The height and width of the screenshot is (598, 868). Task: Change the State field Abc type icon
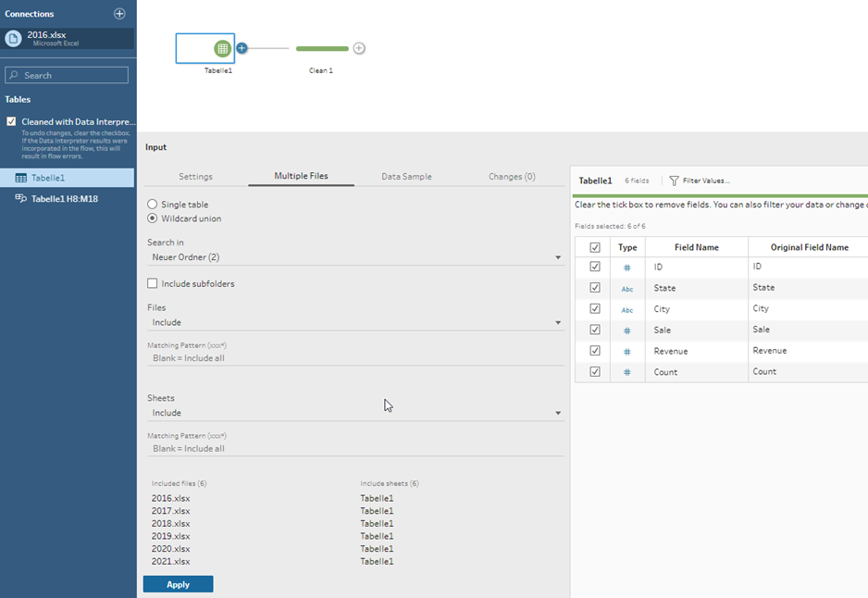pos(627,289)
